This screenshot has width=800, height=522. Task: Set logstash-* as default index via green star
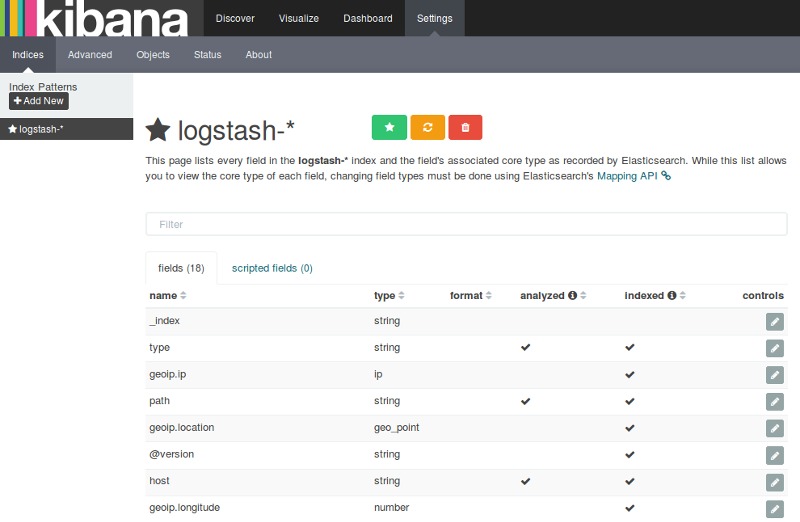pos(389,127)
